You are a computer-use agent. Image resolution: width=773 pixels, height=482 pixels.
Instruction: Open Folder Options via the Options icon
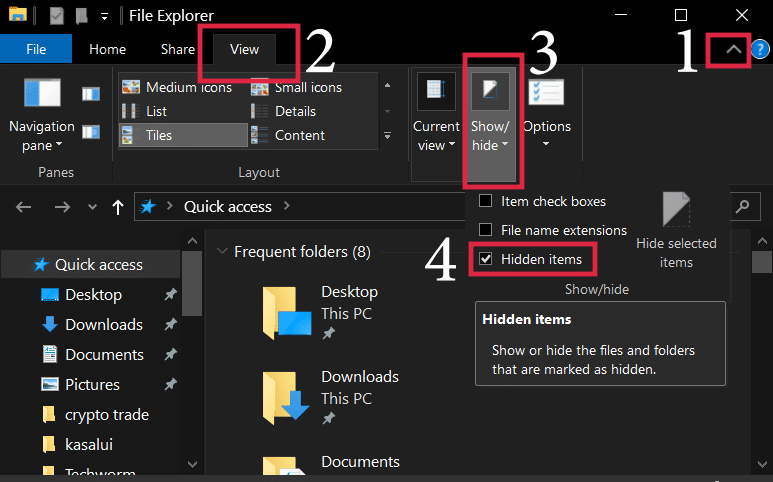546,93
